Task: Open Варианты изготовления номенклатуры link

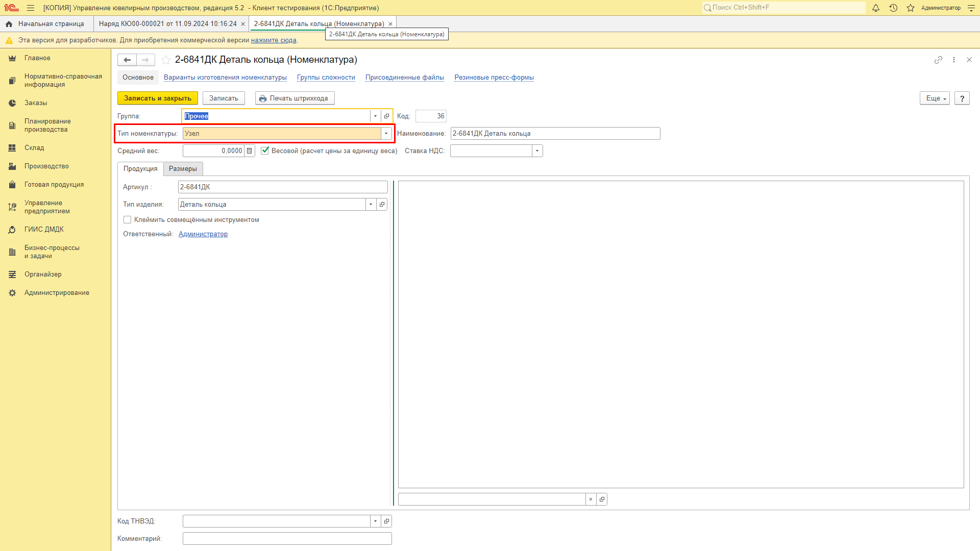Action: coord(225,78)
